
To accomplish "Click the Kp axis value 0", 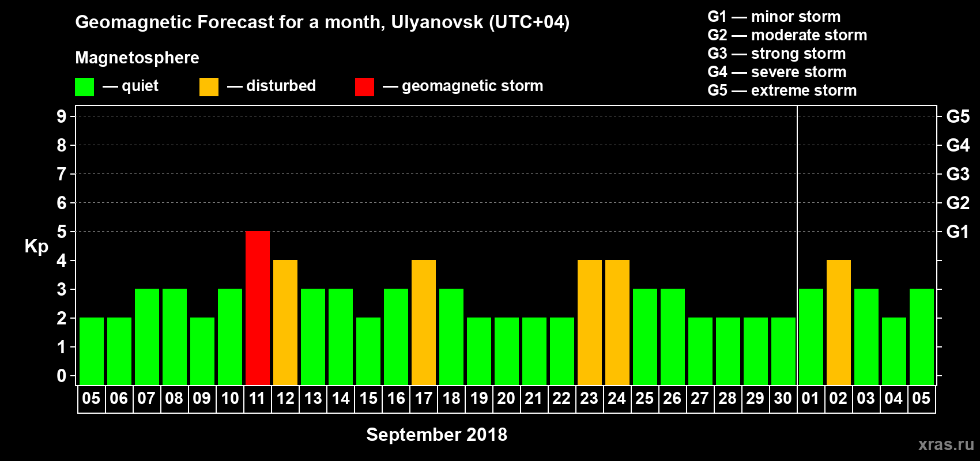I will (62, 376).
